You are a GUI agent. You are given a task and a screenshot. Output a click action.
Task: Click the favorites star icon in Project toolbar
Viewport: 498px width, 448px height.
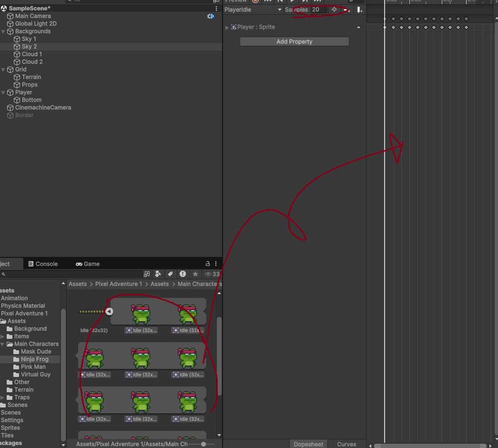(x=195, y=274)
